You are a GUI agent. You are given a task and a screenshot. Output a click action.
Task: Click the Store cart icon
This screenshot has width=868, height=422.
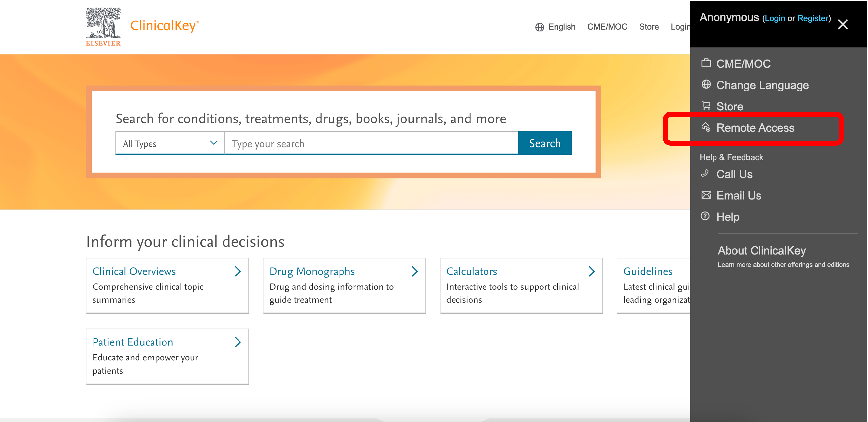click(706, 106)
